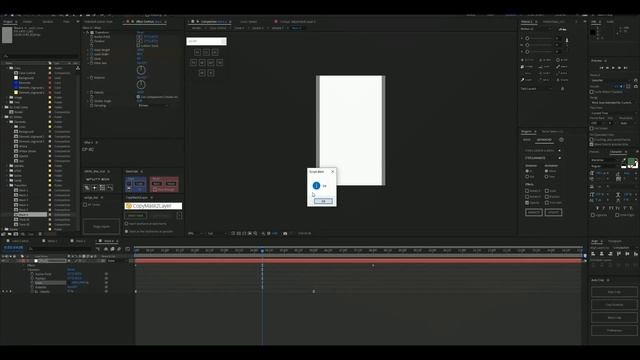Click the top button in Auto Crop panel
The height and width of the screenshot is (360, 640).
(614, 292)
